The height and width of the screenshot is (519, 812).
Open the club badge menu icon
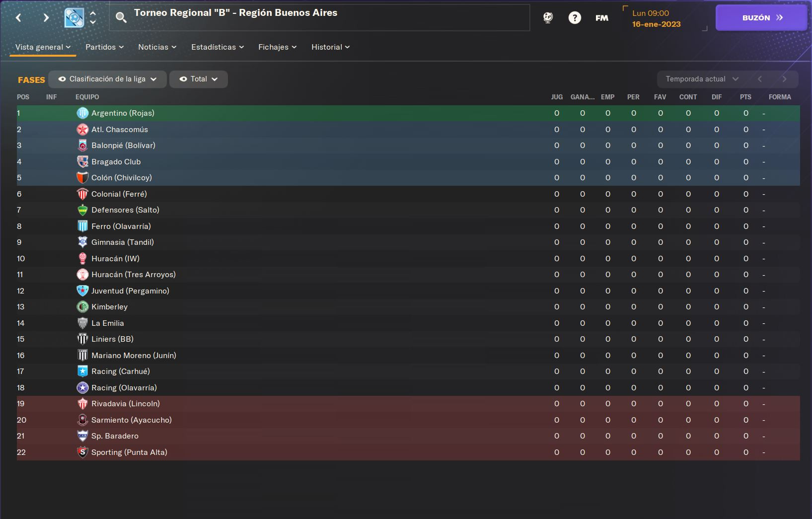[74, 18]
